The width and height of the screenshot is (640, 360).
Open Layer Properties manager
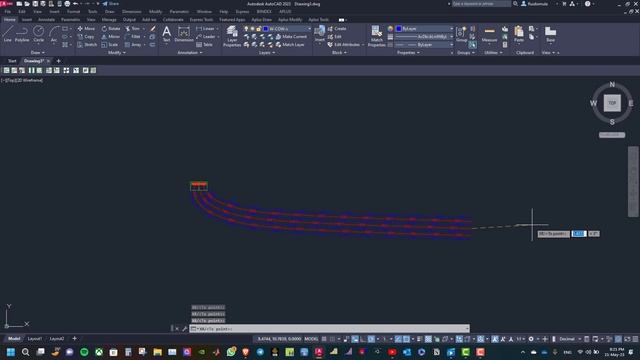[232, 36]
